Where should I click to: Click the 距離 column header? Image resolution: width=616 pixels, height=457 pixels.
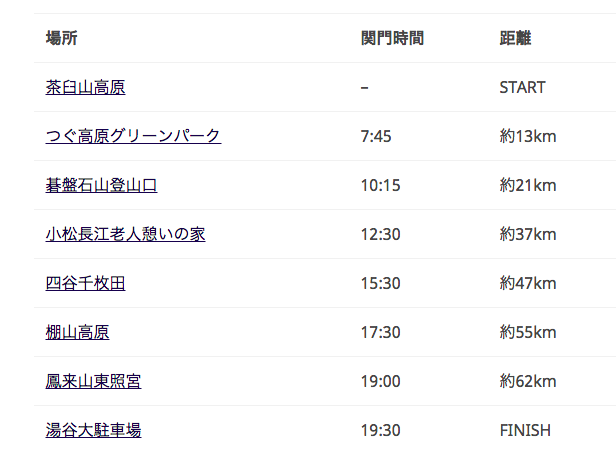pyautogui.click(x=515, y=39)
